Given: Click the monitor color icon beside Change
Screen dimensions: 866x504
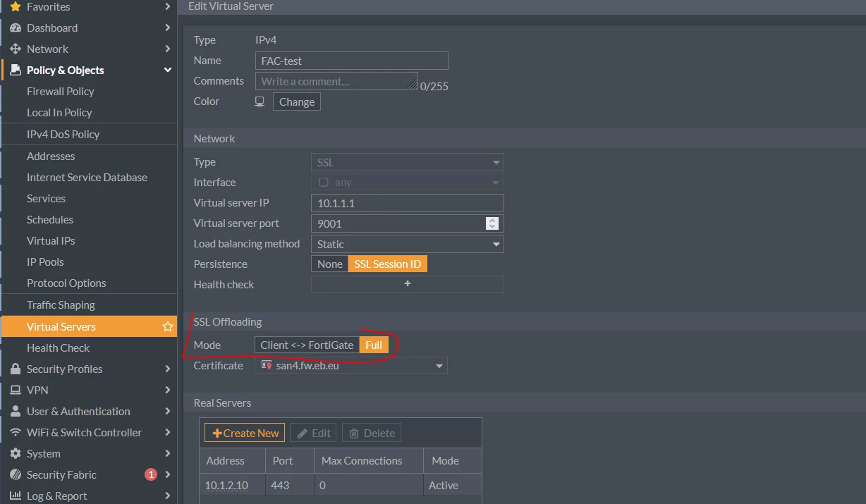Looking at the screenshot, I should click(x=260, y=102).
